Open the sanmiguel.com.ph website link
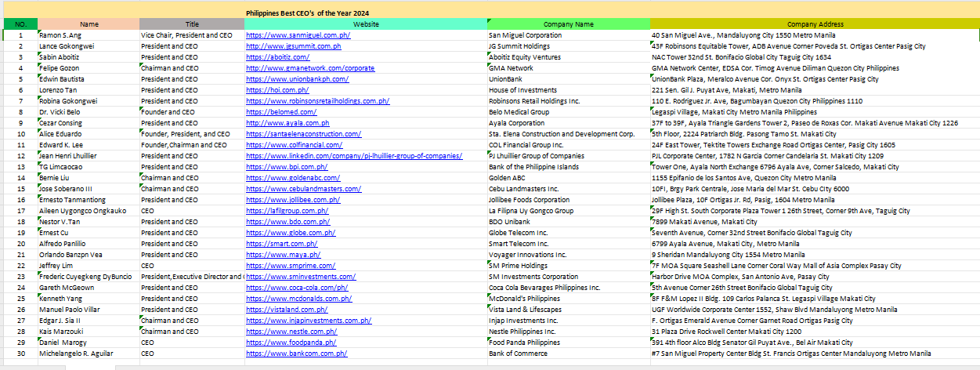Image resolution: width=980 pixels, height=370 pixels. [291, 35]
